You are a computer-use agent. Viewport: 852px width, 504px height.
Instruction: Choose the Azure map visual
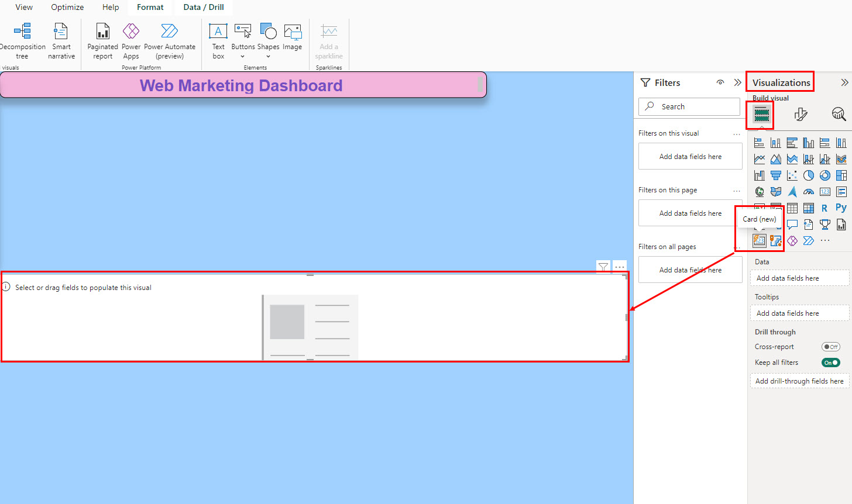pos(792,192)
